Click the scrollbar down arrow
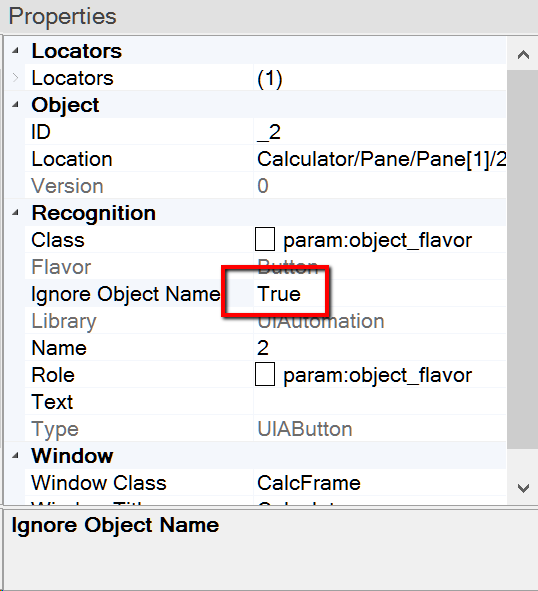 pyautogui.click(x=523, y=488)
